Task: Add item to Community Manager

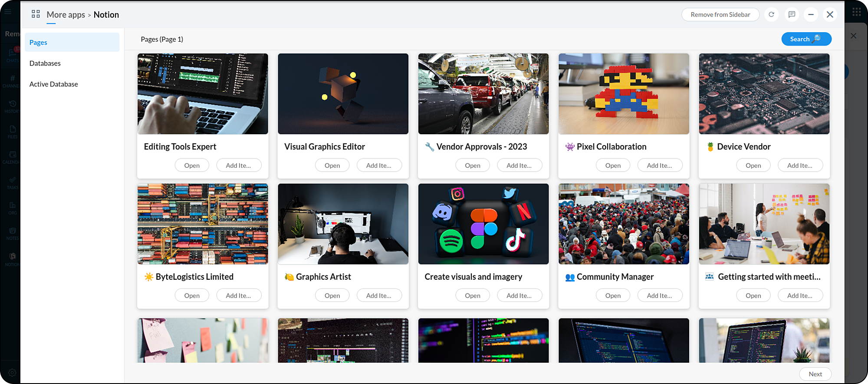Action: coord(660,295)
